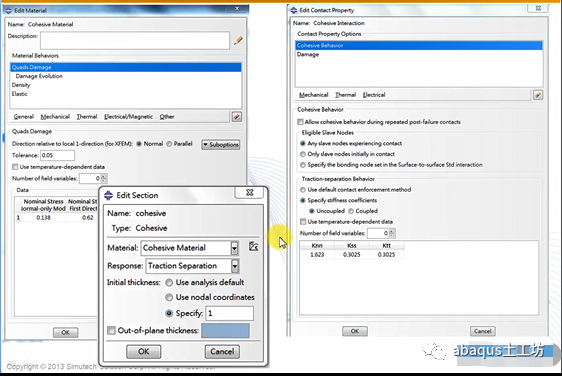Select Use analysis default thickness
The height and width of the screenshot is (376, 562).
(169, 283)
